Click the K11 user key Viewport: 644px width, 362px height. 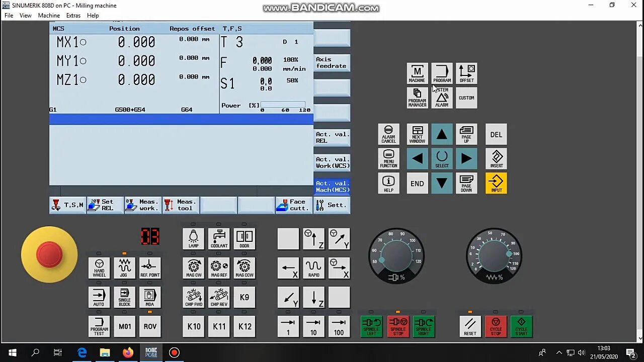[x=219, y=326]
